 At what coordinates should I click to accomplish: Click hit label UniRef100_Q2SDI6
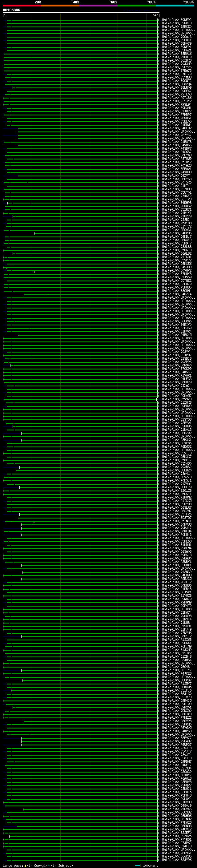point(177,358)
